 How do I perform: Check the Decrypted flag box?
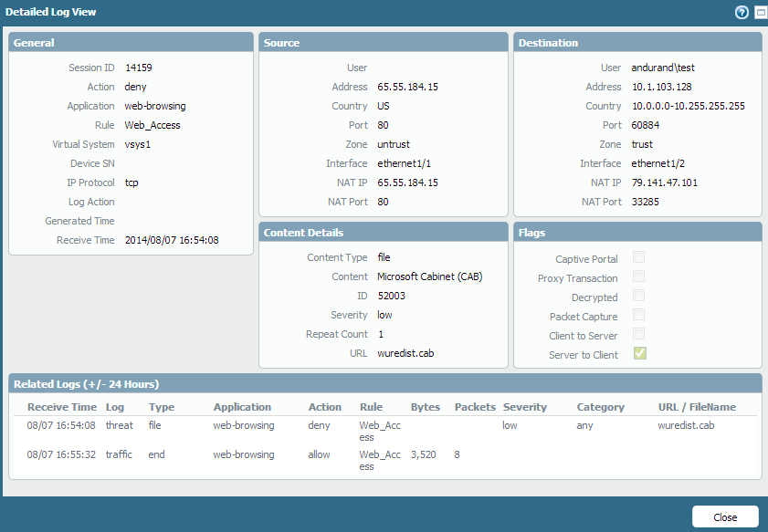639,297
